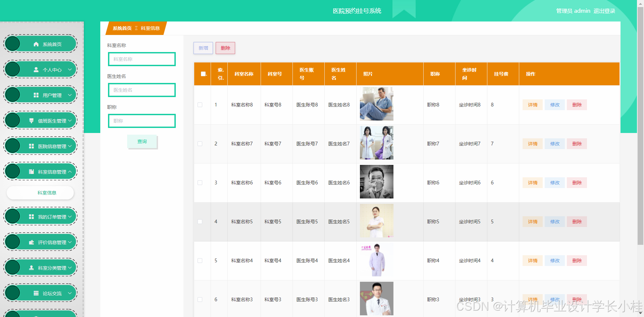Click 系统首页 in the breadcrumb
This screenshot has width=644, height=317.
tap(122, 28)
